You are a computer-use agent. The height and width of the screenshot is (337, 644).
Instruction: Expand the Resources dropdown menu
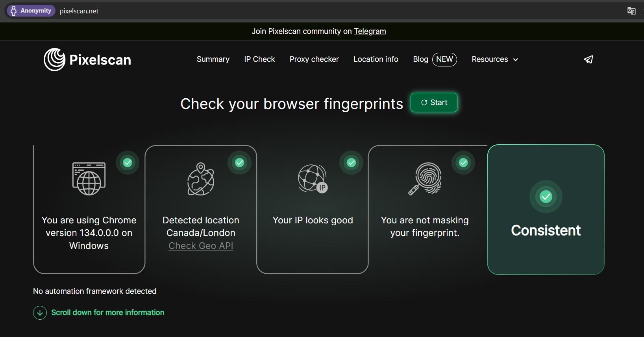pyautogui.click(x=490, y=59)
